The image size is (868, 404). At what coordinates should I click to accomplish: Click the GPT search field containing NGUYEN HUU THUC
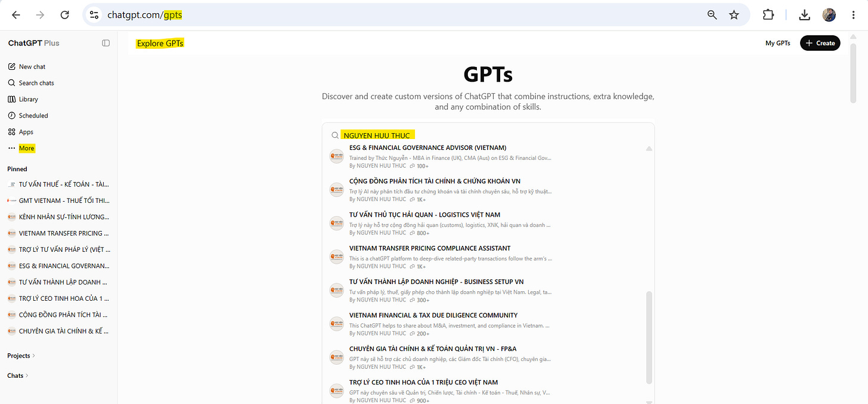(489, 135)
